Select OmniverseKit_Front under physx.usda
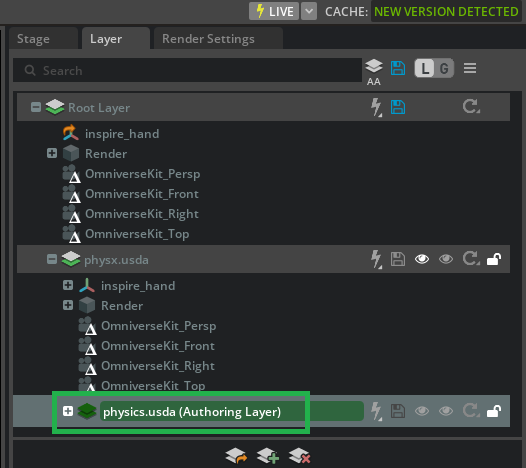The height and width of the screenshot is (468, 526). [158, 346]
